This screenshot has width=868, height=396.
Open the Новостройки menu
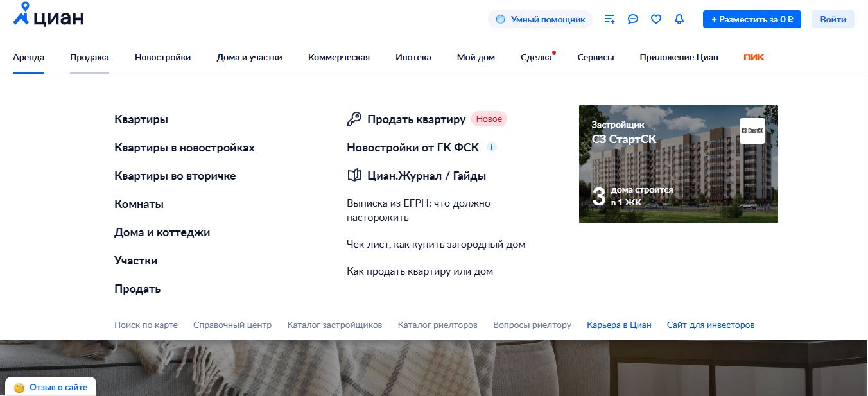point(162,57)
